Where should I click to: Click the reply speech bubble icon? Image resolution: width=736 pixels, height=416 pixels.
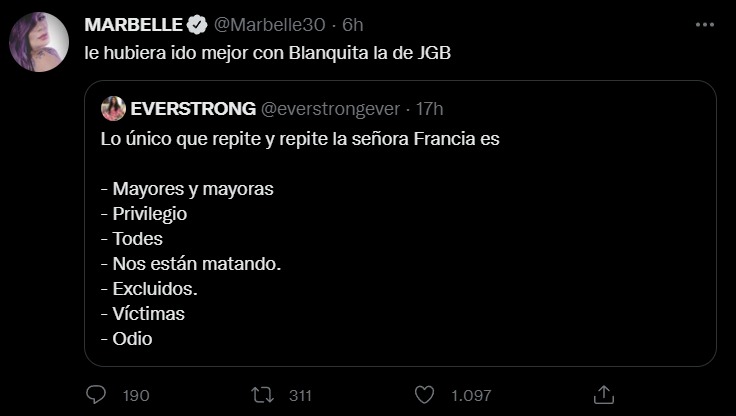point(96,395)
